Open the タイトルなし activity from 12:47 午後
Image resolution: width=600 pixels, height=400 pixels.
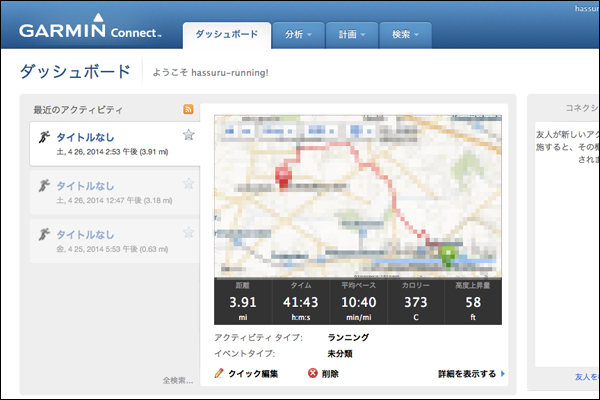[x=85, y=186]
